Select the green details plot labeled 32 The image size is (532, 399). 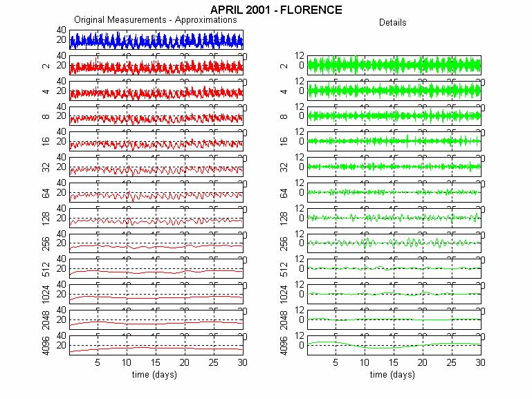click(394, 167)
